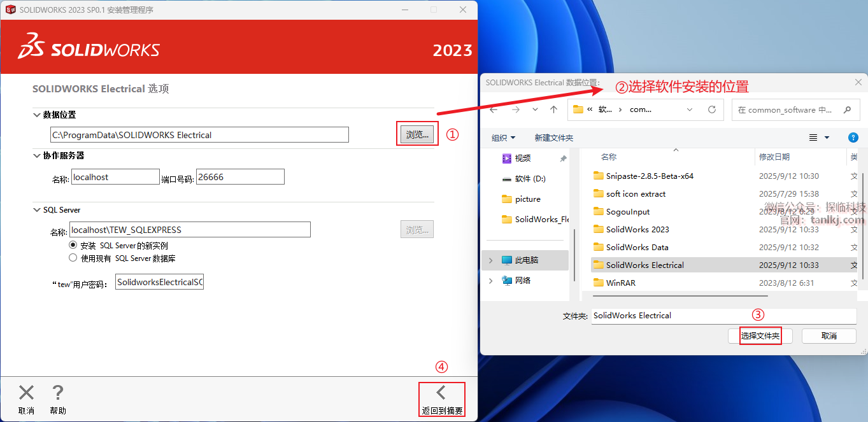Open Help with the question mark icon
This screenshot has height=422, width=868.
58,393
